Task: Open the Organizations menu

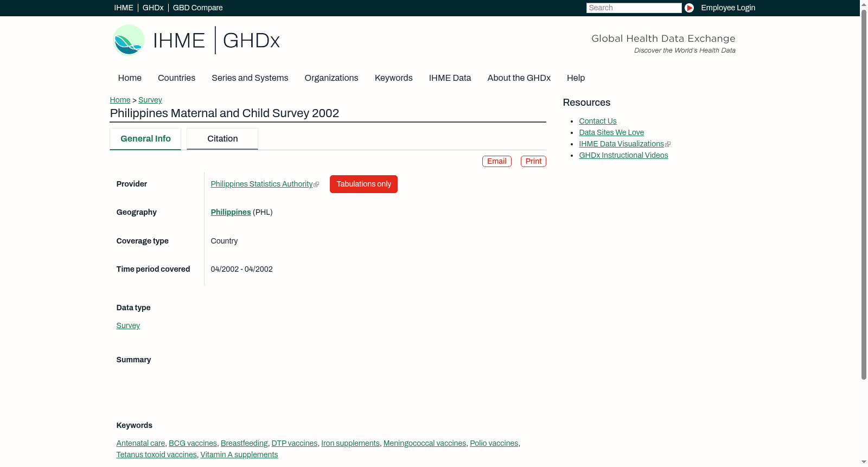Action: coord(331,78)
